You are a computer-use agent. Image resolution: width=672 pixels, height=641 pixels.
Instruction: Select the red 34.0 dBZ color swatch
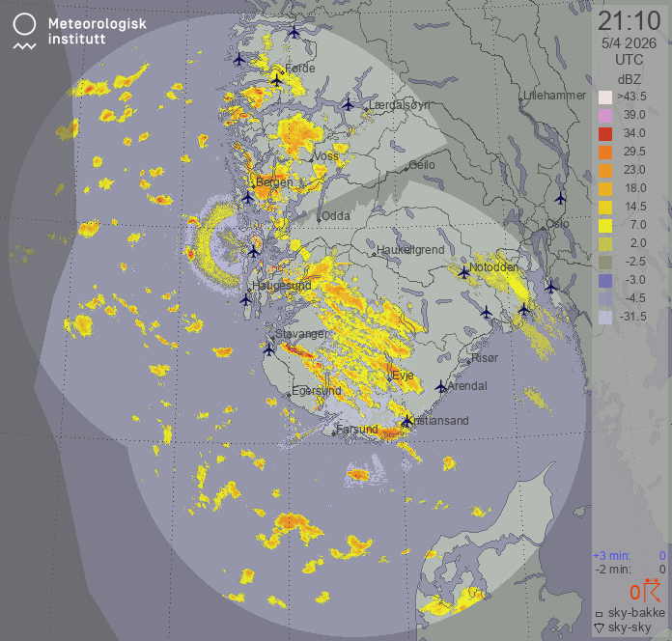coord(605,134)
